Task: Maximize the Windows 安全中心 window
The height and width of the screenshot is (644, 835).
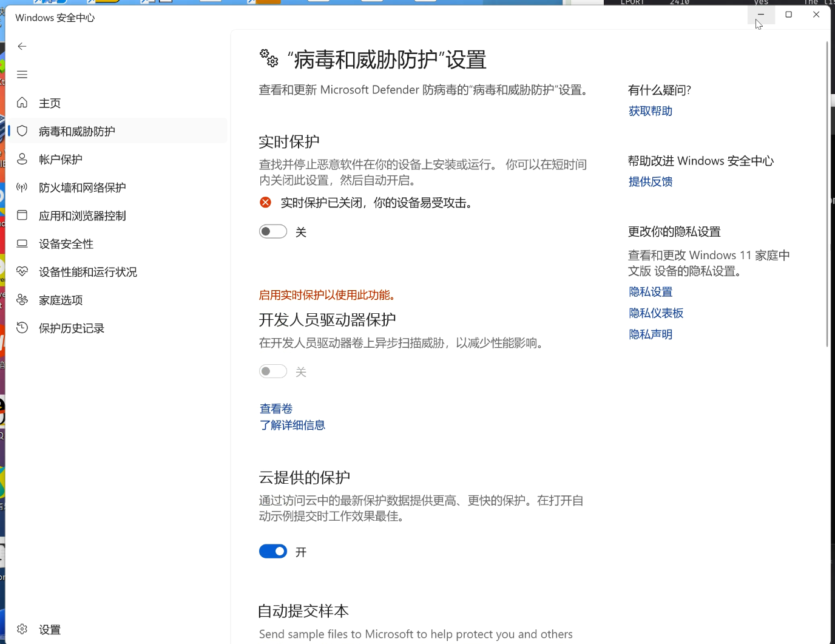Action: (789, 15)
